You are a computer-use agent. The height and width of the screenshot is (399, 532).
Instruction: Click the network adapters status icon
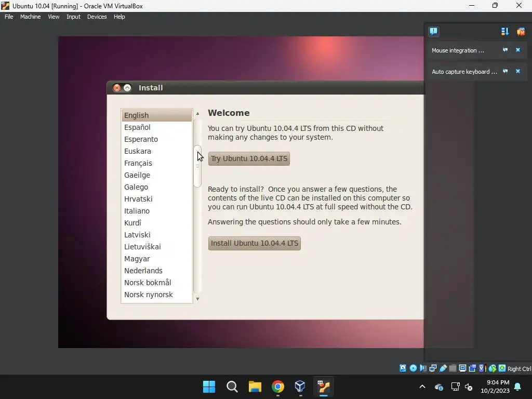coord(433,368)
